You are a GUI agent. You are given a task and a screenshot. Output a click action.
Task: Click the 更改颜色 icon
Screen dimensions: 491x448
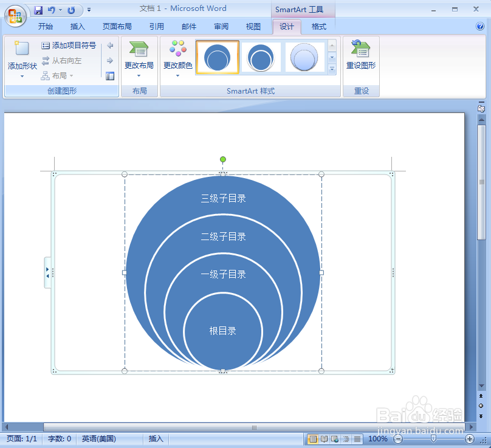coord(178,48)
